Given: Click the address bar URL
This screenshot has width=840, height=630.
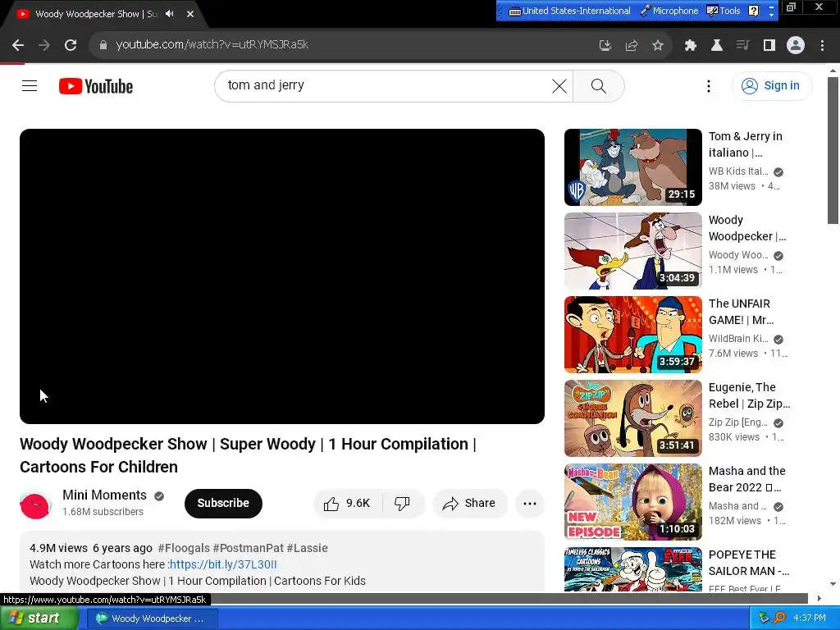Looking at the screenshot, I should [x=212, y=45].
